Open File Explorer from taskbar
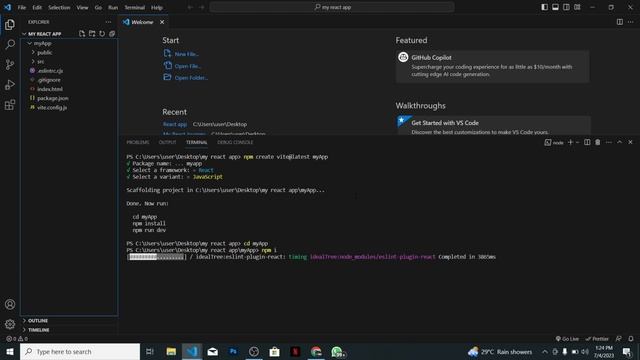The height and width of the screenshot is (360, 640). pos(171,351)
